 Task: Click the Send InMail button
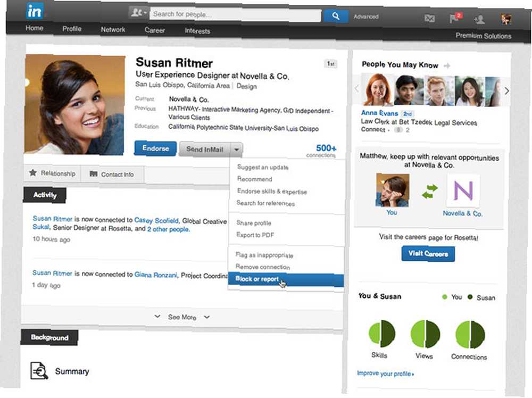pyautogui.click(x=205, y=150)
